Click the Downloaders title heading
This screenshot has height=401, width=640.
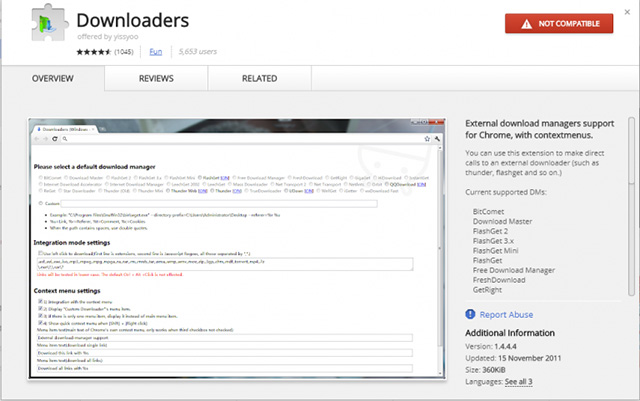(x=133, y=20)
